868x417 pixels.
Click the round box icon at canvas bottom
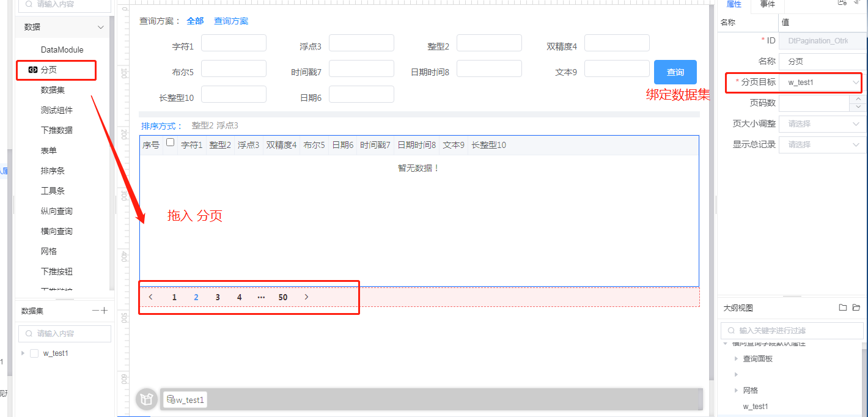[146, 400]
